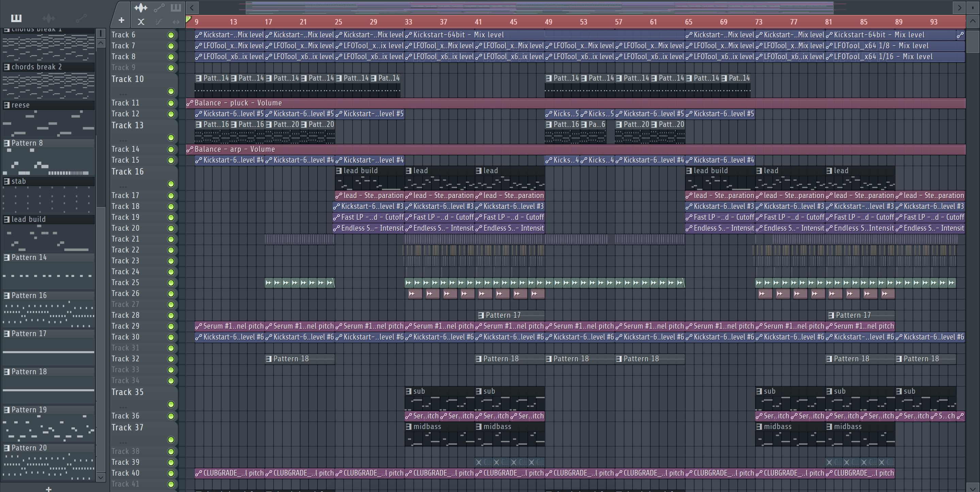Click the plus button below the picker list
980x492 pixels.
click(48, 489)
